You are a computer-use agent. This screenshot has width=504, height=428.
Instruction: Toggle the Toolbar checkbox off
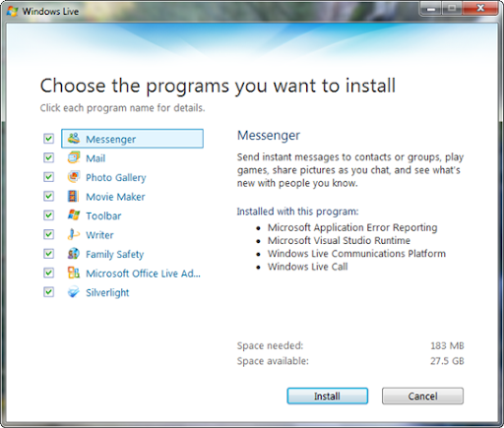[48, 215]
